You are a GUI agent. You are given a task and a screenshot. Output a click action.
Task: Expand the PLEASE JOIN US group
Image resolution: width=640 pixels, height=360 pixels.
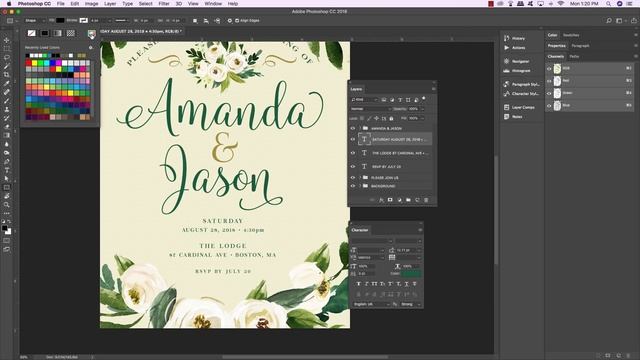point(360,178)
